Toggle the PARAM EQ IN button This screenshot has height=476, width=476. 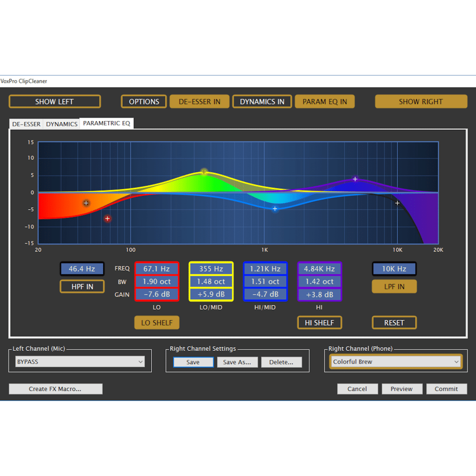pyautogui.click(x=324, y=102)
